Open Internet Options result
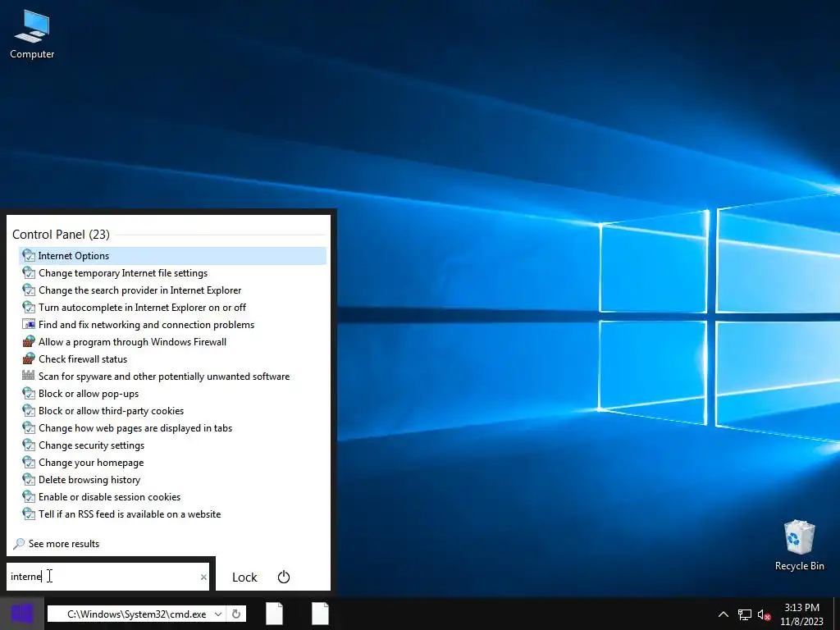This screenshot has width=840, height=630. click(172, 256)
